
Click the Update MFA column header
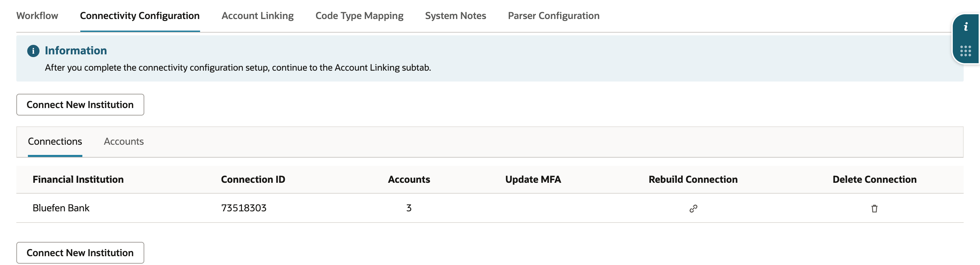pos(533,179)
